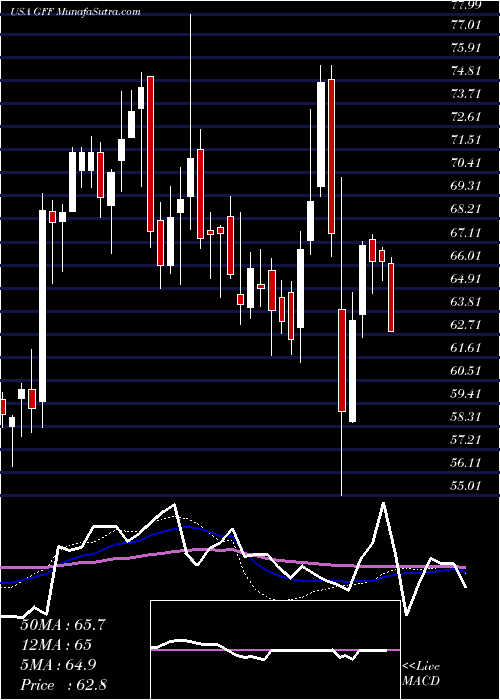Click the 74.81 price axis label
This screenshot has height=700, width=500.
coord(466,71)
